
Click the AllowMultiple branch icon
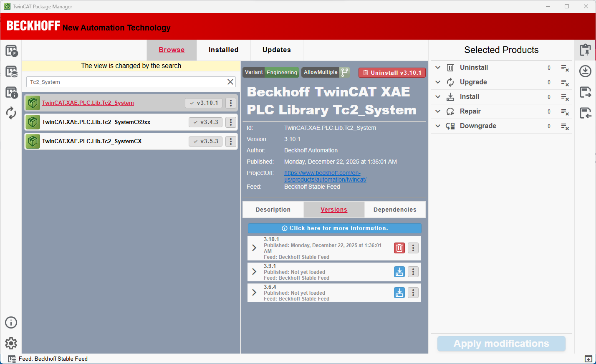[x=345, y=72]
